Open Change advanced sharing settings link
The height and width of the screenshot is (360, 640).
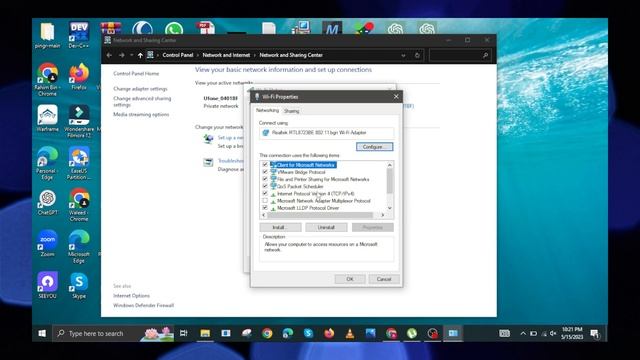click(x=142, y=102)
